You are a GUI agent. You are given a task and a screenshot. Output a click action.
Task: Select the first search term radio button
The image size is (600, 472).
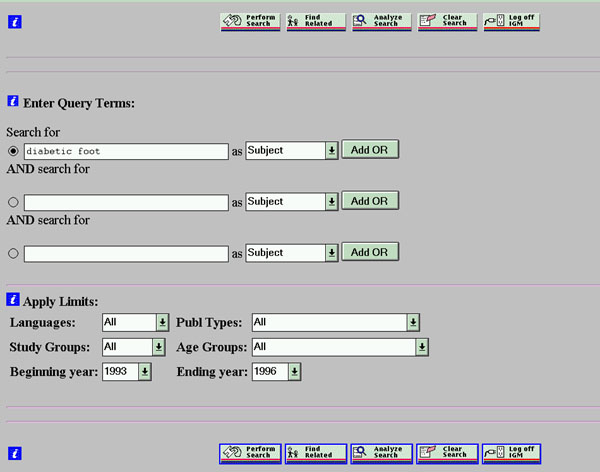pos(13,151)
